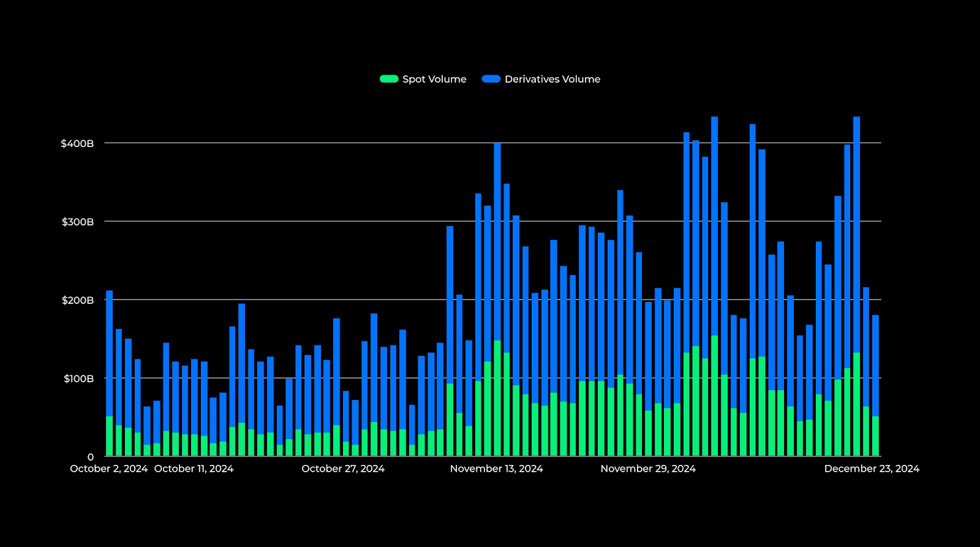Click the $200B axis label

pyautogui.click(x=78, y=300)
